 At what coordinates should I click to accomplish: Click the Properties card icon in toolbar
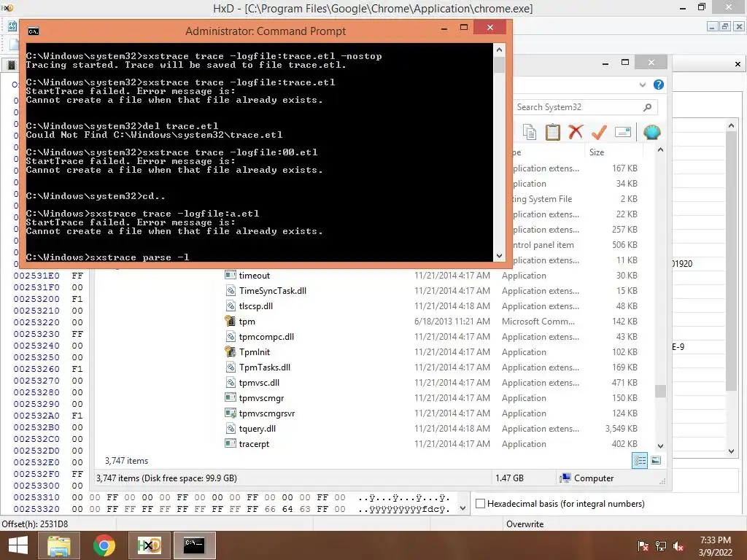(623, 132)
